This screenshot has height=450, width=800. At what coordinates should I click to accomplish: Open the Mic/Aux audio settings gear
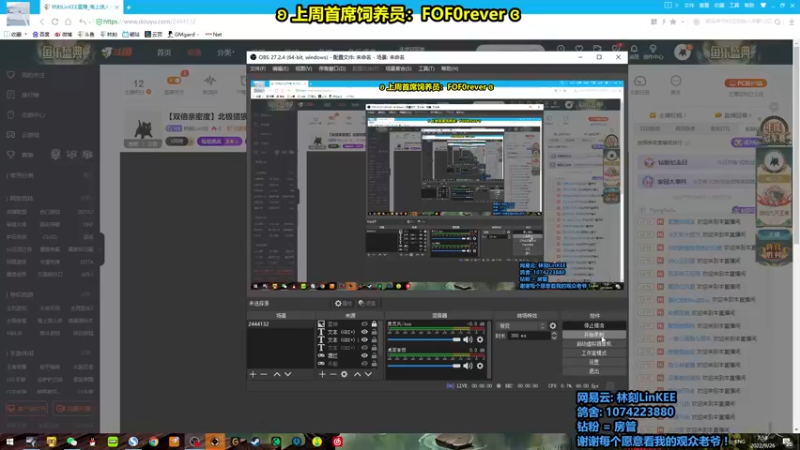480,339
